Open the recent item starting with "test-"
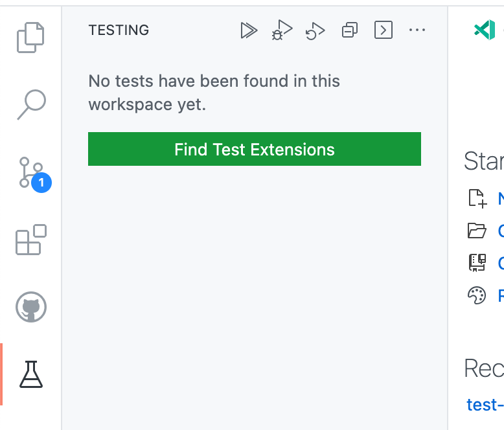Screen dimensions: 504x430 [x=485, y=405]
